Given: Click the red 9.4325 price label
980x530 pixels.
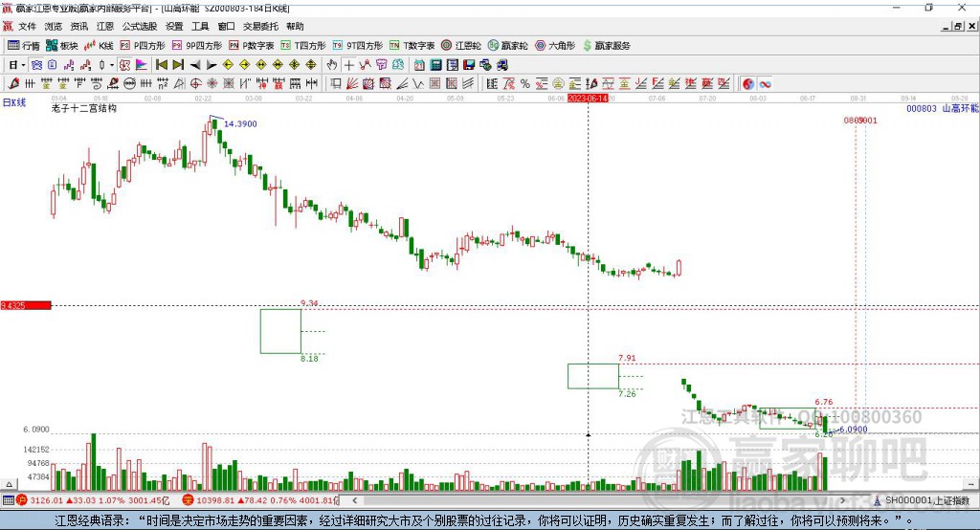Looking at the screenshot, I should click(26, 305).
